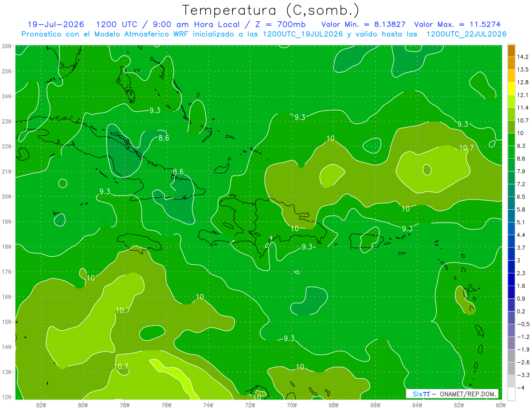Viewport: 532px width, 411px height.
Task: Click latitude axis label "18N"
Action: [x=7, y=247]
